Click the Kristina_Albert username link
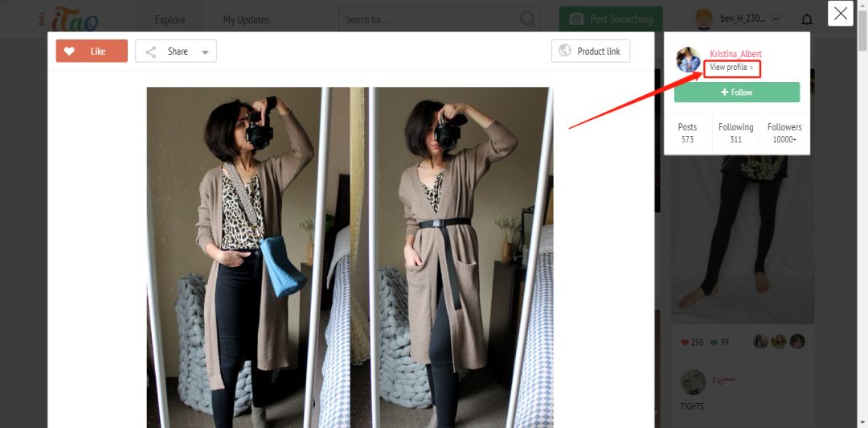The width and height of the screenshot is (868, 428). click(735, 54)
